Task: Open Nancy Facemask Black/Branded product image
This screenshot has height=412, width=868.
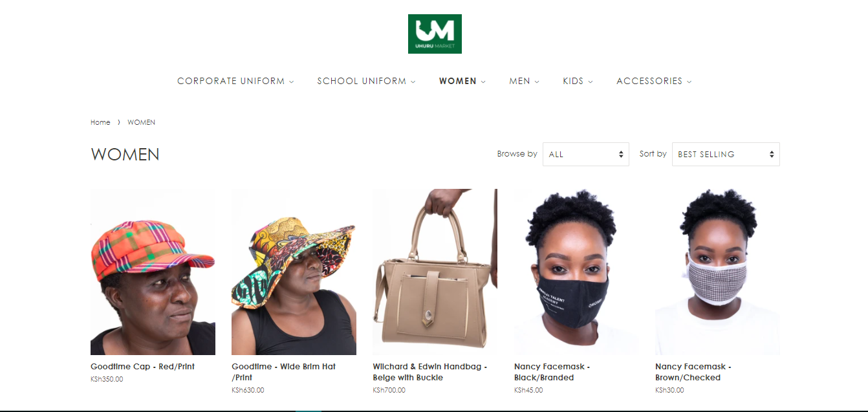Action: click(576, 272)
